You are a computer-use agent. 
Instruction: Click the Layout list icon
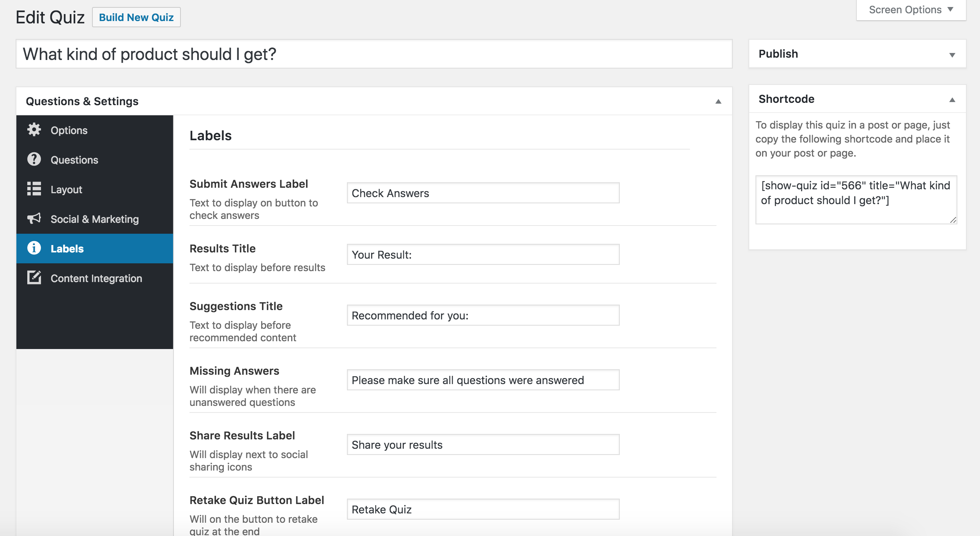click(34, 189)
